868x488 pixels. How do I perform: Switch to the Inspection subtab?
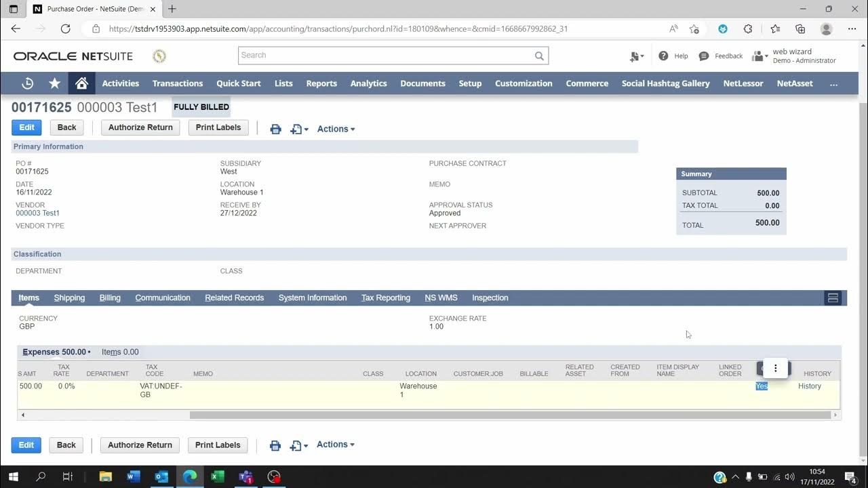click(x=490, y=298)
